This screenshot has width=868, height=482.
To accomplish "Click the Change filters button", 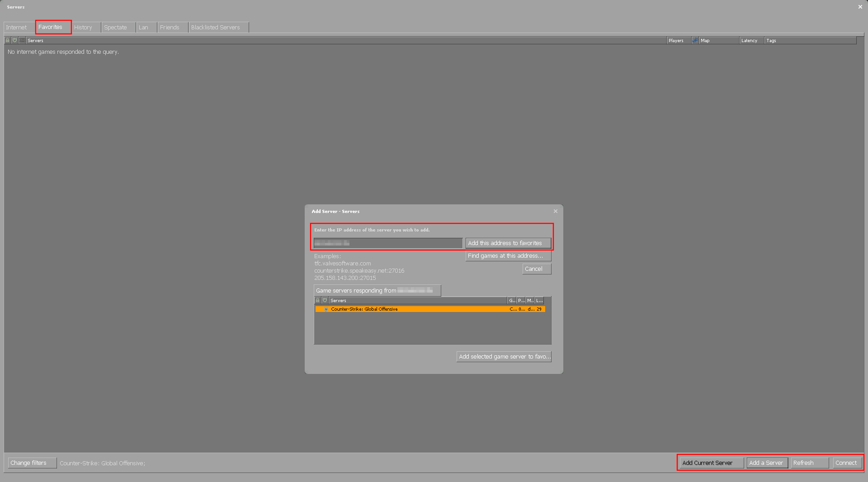I will pos(32,463).
